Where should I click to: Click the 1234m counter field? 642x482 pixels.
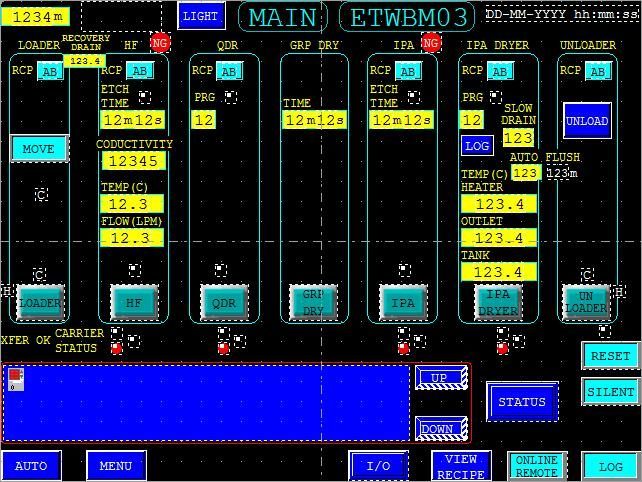pyautogui.click(x=36, y=17)
